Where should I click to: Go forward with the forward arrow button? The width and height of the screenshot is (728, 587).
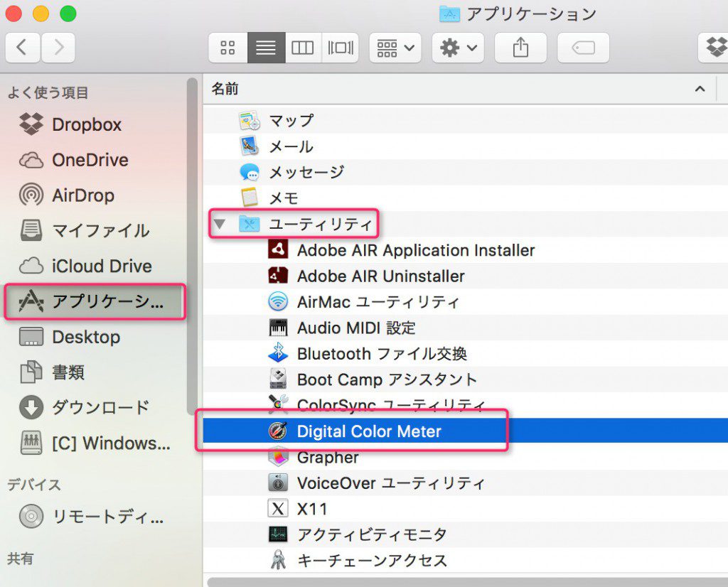pos(58,48)
